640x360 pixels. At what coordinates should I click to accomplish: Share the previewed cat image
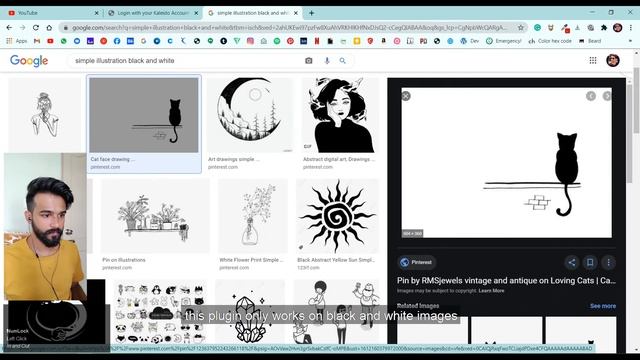(x=571, y=262)
